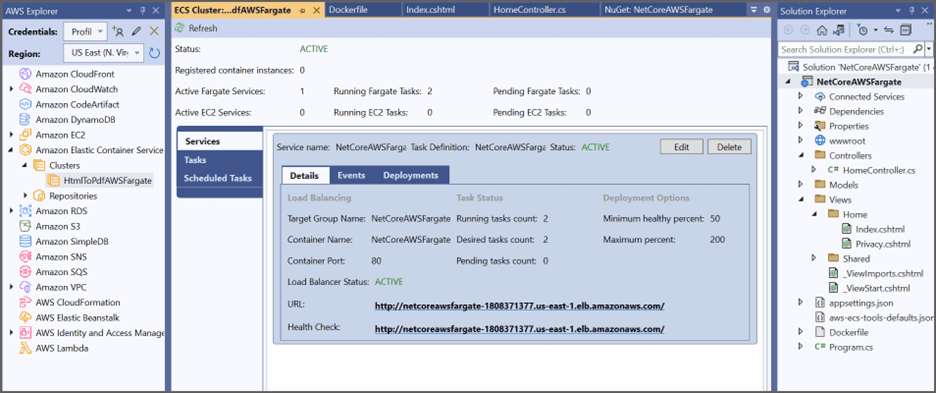Edit the credential profile with pencil icon
This screenshot has height=393, width=936.
coord(136,32)
